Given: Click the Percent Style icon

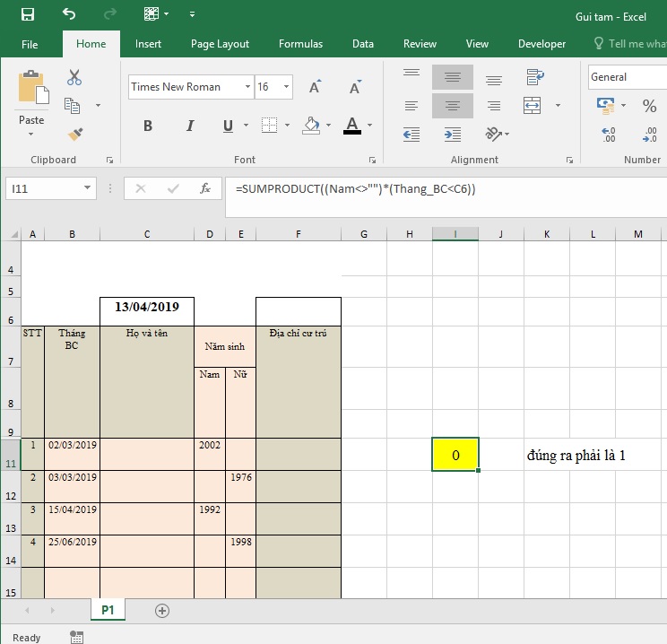Looking at the screenshot, I should click(x=649, y=106).
